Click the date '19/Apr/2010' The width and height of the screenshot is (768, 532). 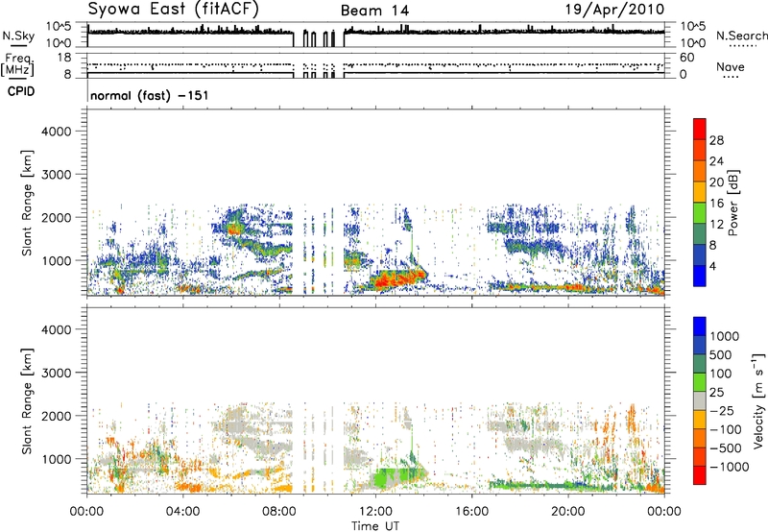pos(615,10)
